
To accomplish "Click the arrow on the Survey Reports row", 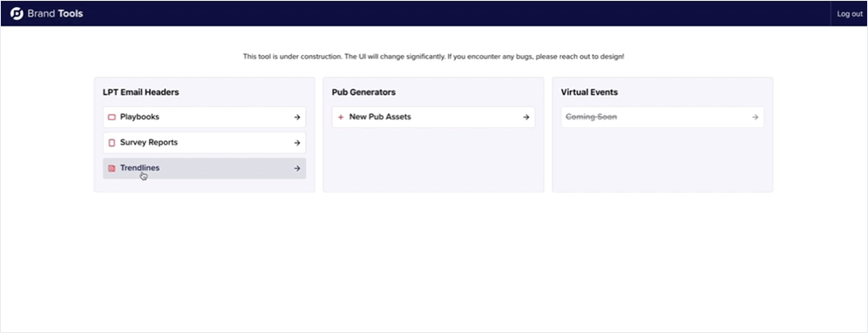I will [x=297, y=143].
